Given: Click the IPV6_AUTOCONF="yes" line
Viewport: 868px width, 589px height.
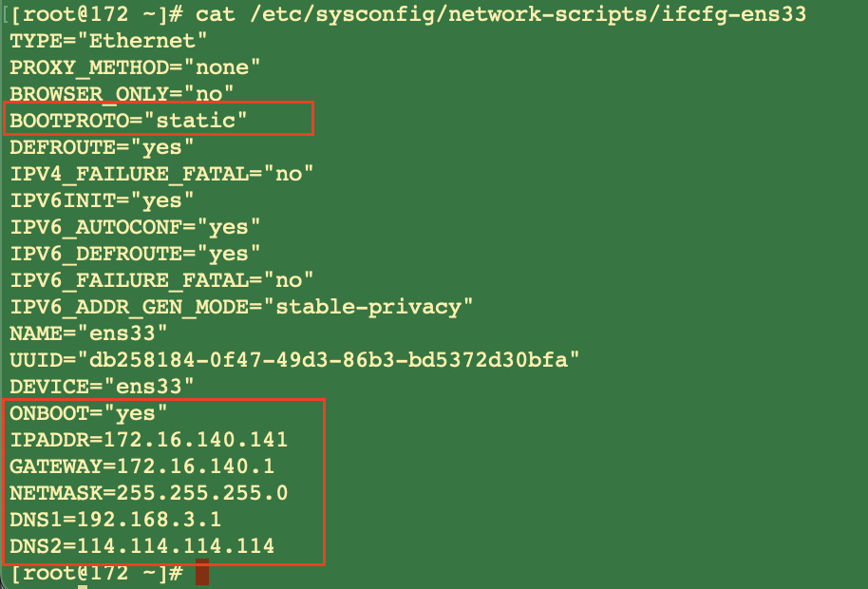Looking at the screenshot, I should click(x=135, y=227).
